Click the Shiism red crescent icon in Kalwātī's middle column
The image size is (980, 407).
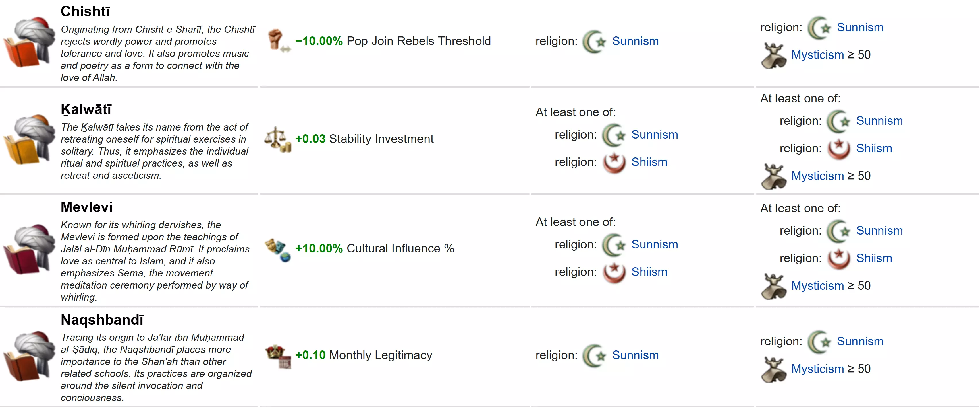click(x=614, y=163)
